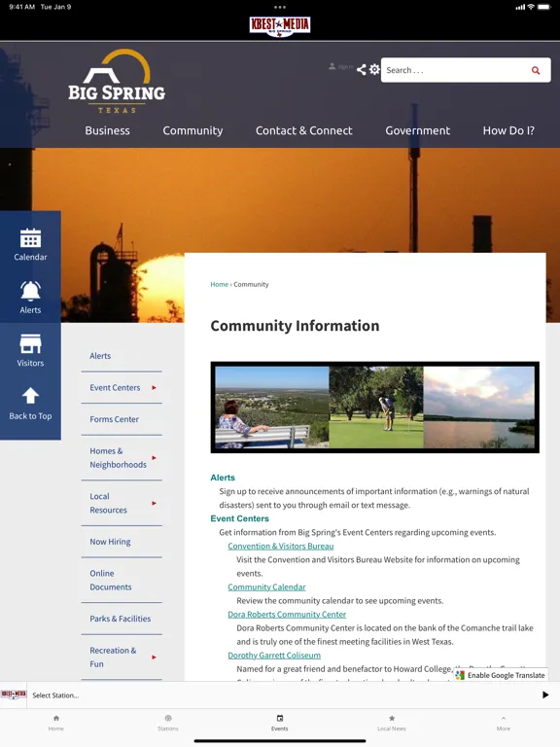
Task: Expand Recreation & Fun submenu arrow
Action: click(x=154, y=657)
